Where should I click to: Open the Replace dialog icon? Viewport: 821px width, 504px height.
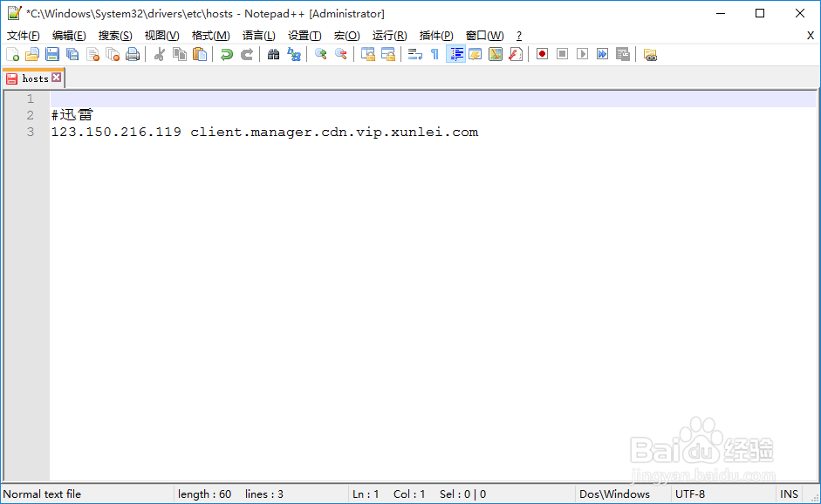[x=294, y=54]
